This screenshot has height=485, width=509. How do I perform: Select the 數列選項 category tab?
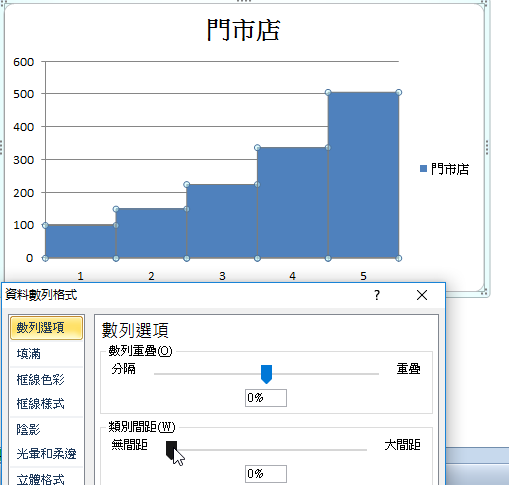coord(46,328)
